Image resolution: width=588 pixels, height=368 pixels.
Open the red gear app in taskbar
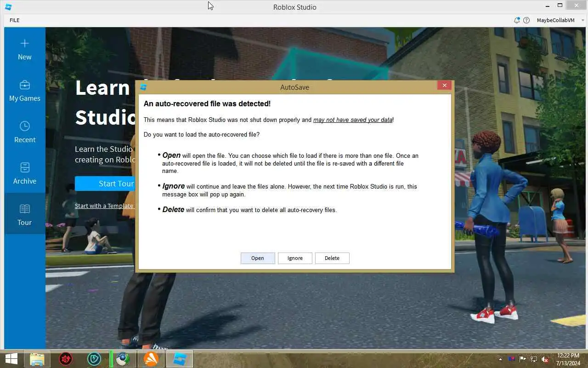[66, 359]
